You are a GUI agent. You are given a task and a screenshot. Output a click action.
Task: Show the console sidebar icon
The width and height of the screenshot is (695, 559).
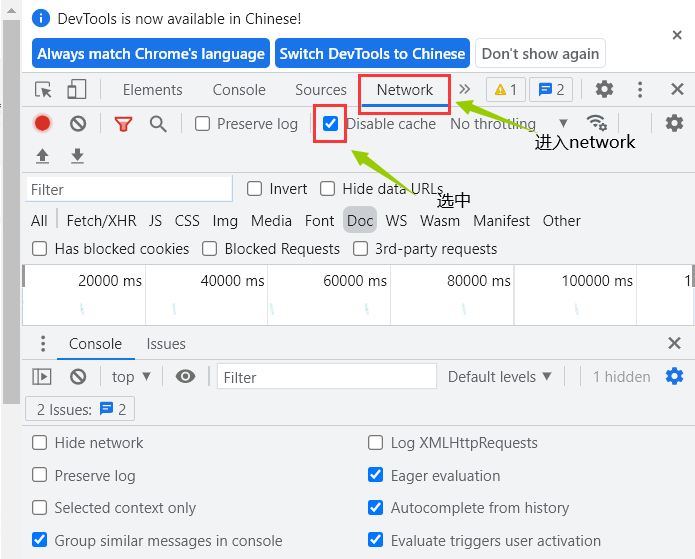[42, 377]
